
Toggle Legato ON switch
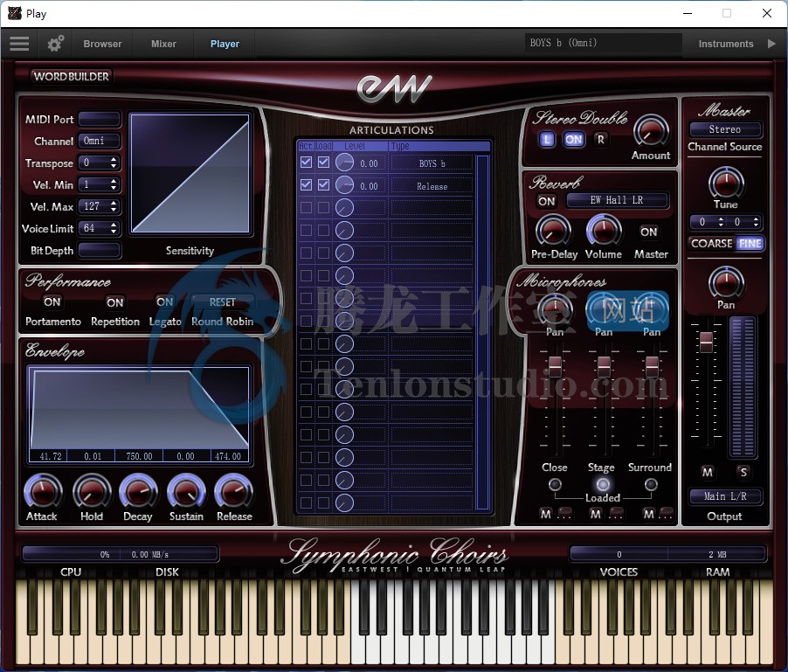[165, 302]
